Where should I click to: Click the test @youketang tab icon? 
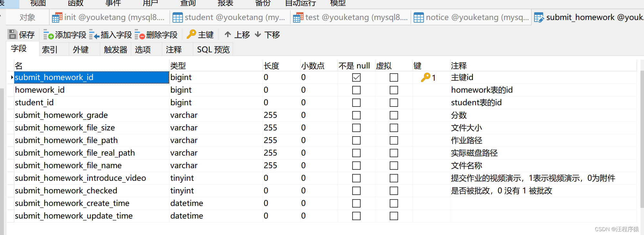(x=298, y=17)
